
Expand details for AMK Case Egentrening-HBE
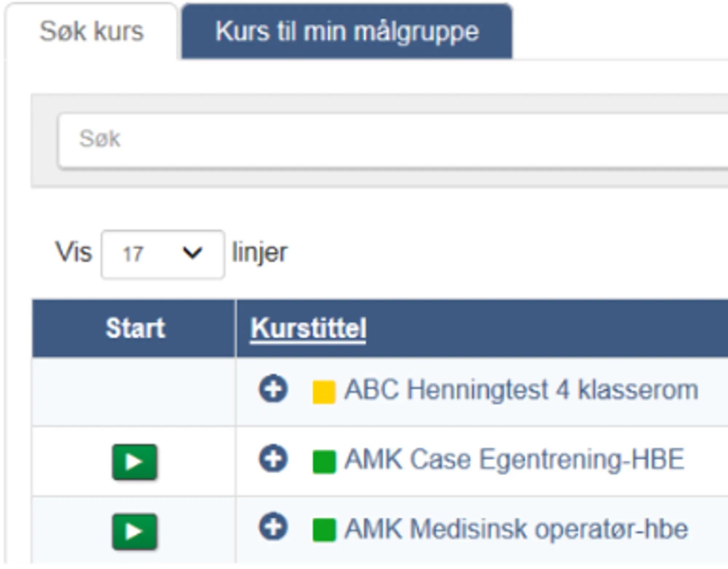(x=273, y=458)
